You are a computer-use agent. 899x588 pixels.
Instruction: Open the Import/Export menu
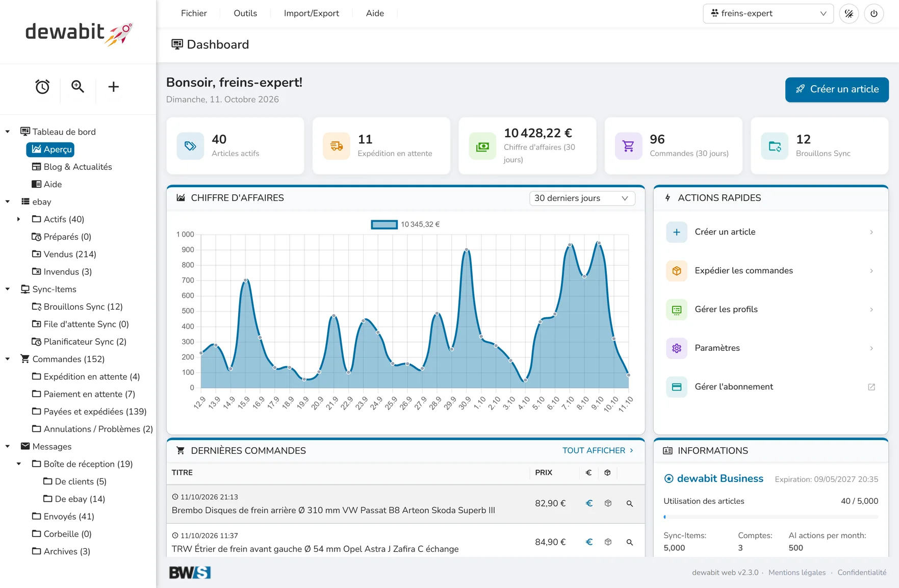[311, 13]
